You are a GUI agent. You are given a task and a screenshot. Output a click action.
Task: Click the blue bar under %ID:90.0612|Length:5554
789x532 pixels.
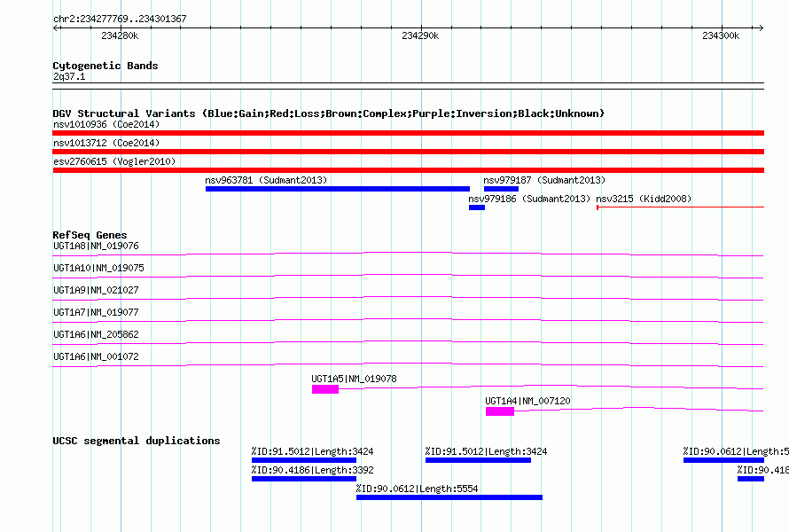tap(449, 497)
